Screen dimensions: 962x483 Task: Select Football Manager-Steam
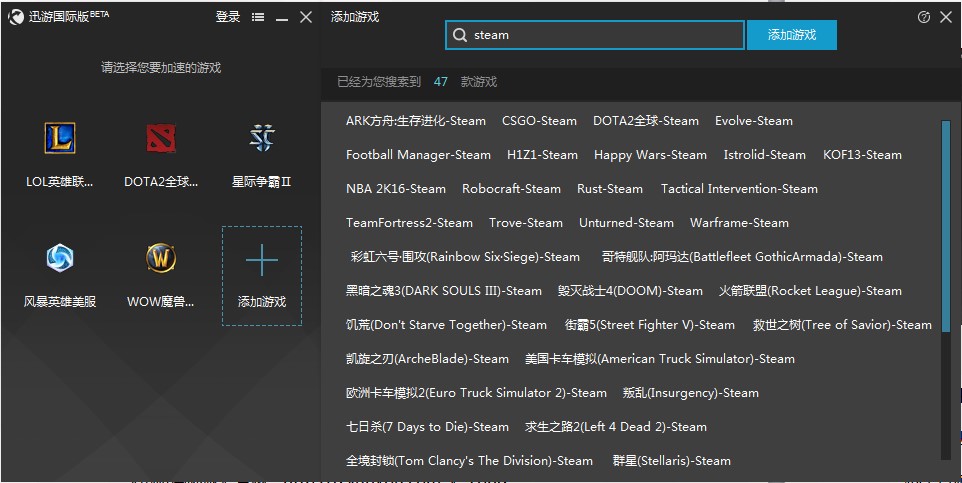coord(418,155)
